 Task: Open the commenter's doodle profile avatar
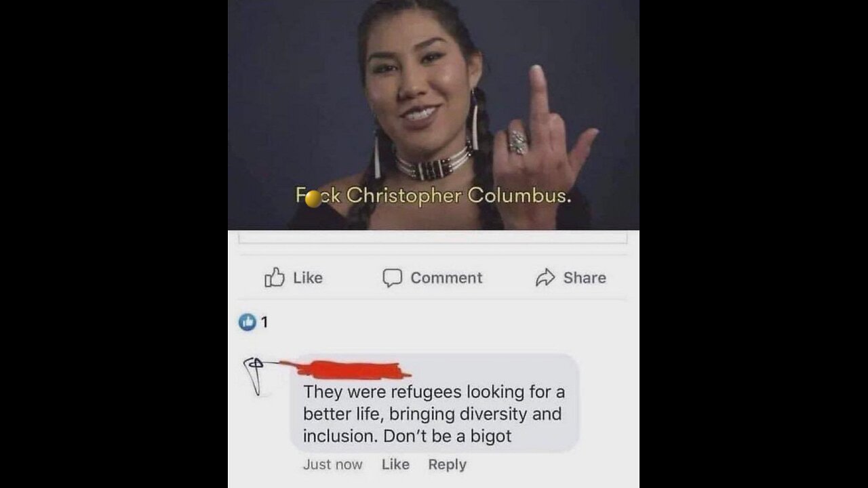click(x=256, y=375)
